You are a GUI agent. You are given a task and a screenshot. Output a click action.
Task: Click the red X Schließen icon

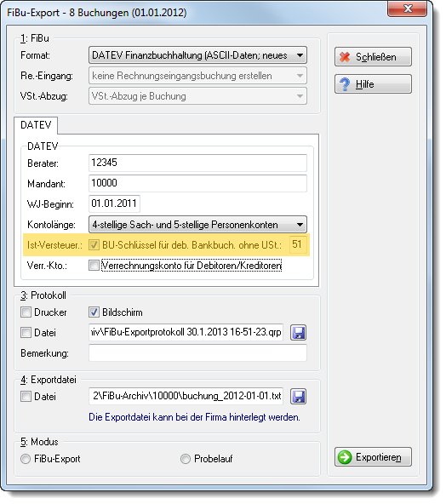point(345,57)
